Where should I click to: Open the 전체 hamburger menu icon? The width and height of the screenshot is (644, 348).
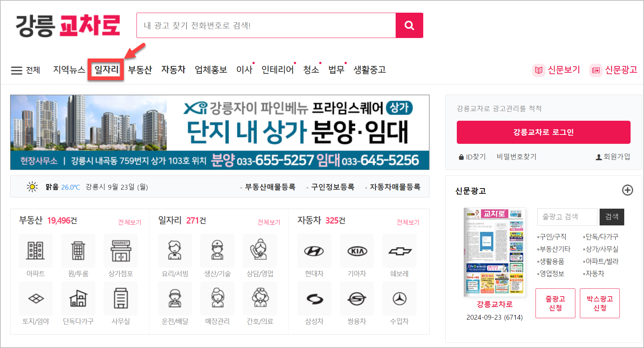click(x=17, y=70)
